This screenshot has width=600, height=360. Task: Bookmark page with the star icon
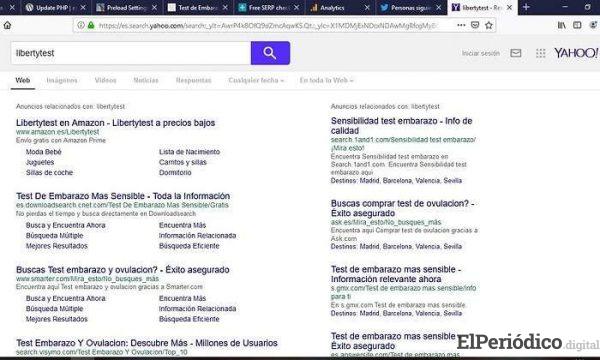(489, 25)
